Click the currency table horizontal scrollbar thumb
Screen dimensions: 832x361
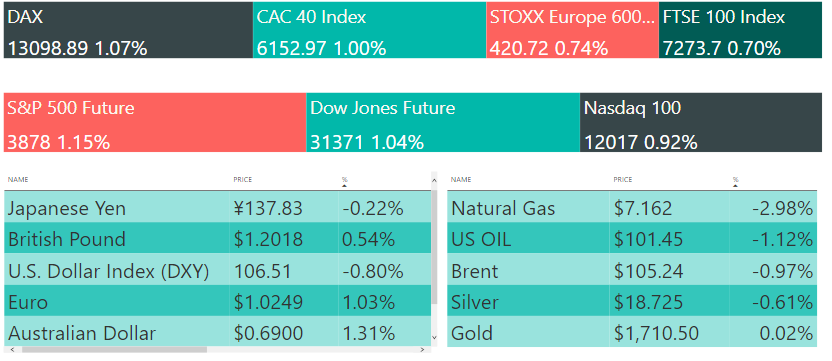click(114, 350)
